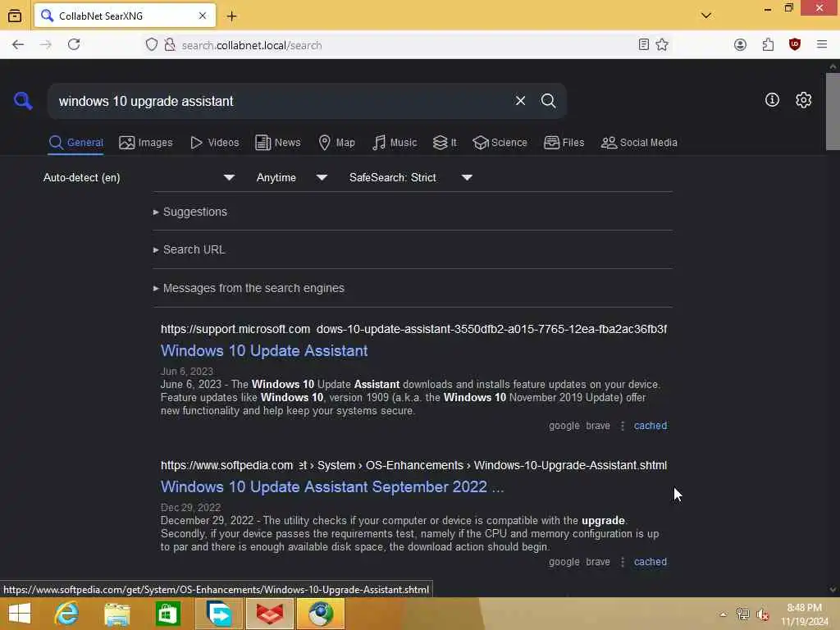Clear the search query with the X icon
This screenshot has height=630, width=840.
coord(520,101)
